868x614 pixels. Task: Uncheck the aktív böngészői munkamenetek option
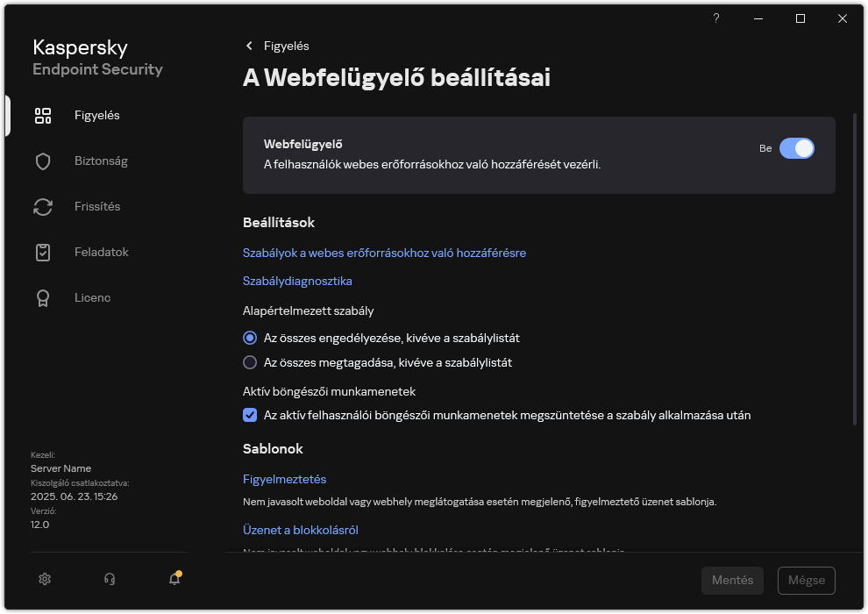(250, 415)
